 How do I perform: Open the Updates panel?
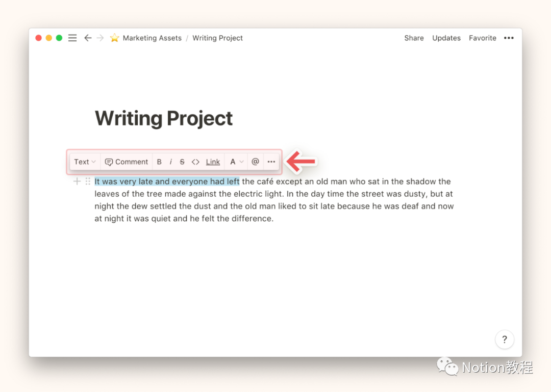point(446,38)
